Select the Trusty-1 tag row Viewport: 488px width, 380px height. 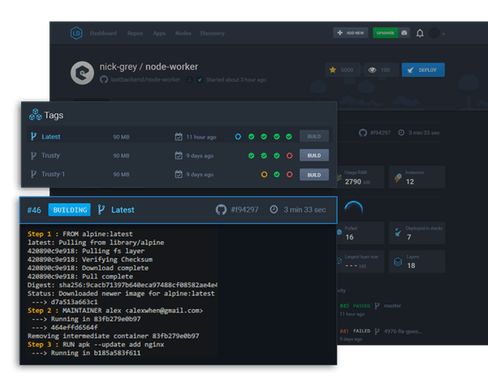(x=178, y=174)
